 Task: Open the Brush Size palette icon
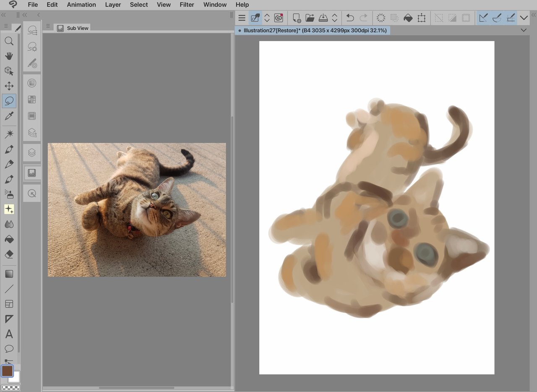coord(32,63)
